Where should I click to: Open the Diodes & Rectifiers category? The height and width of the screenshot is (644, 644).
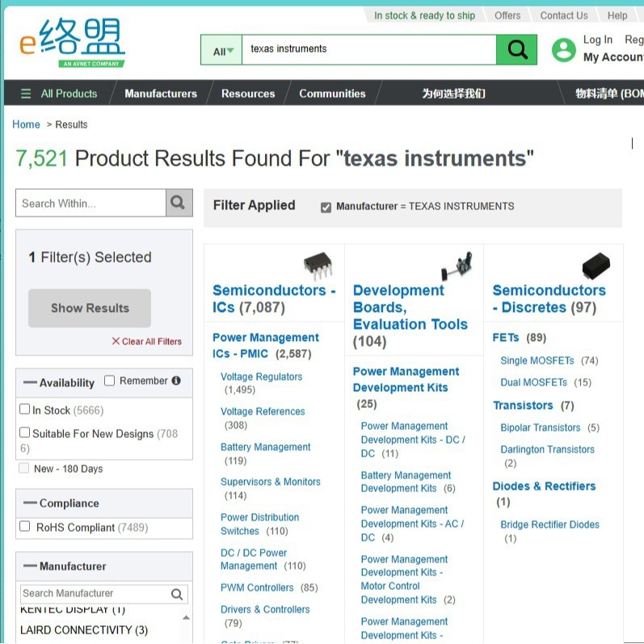pos(544,486)
